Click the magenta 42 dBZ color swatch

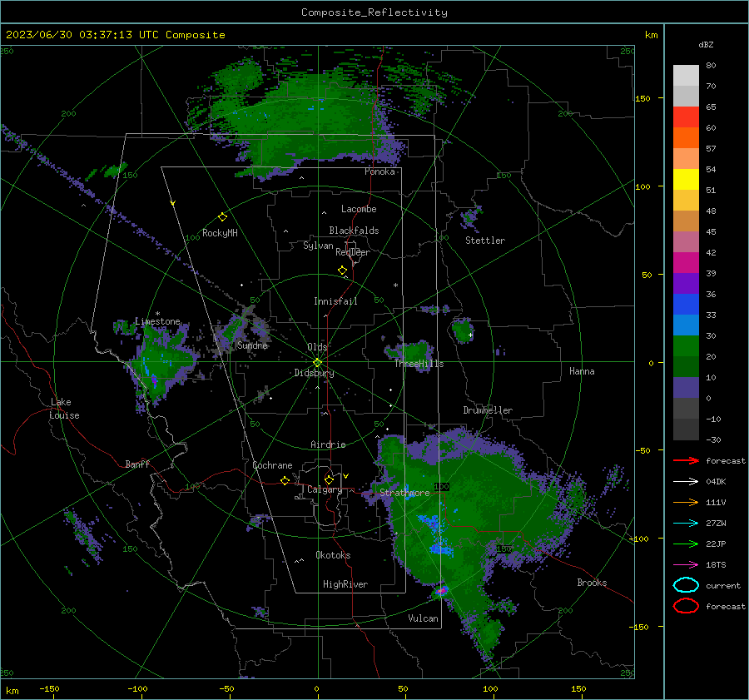tap(686, 262)
